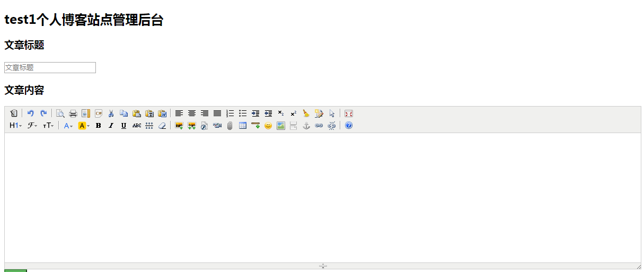Screen dimensions: 644x272
Task: Insert a map
Action: coord(281,126)
